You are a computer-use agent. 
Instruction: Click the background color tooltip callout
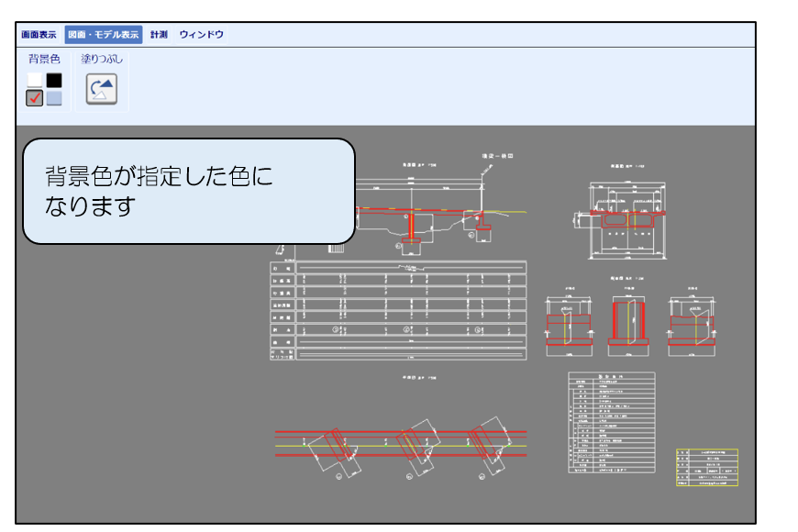pyautogui.click(x=188, y=191)
